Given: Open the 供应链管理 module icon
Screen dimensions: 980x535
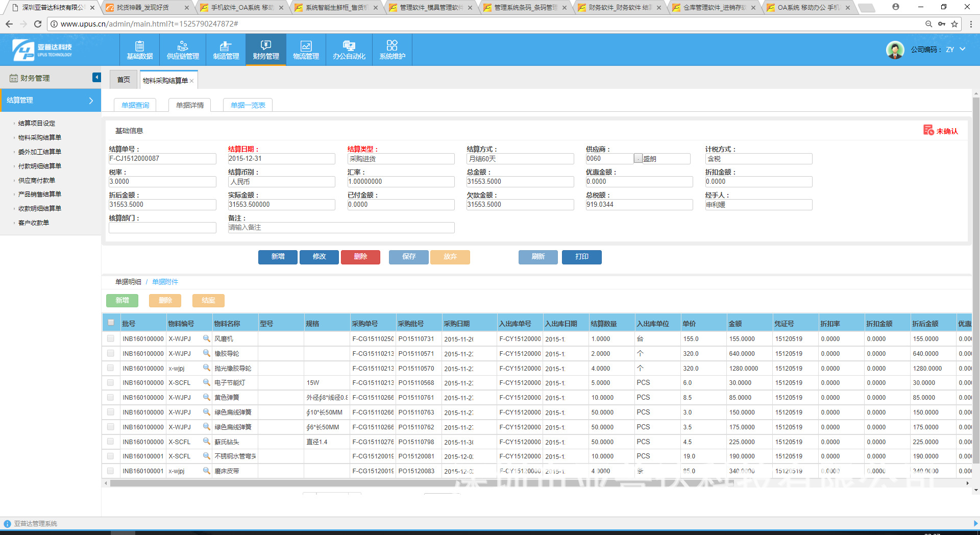Looking at the screenshot, I should pos(182,50).
